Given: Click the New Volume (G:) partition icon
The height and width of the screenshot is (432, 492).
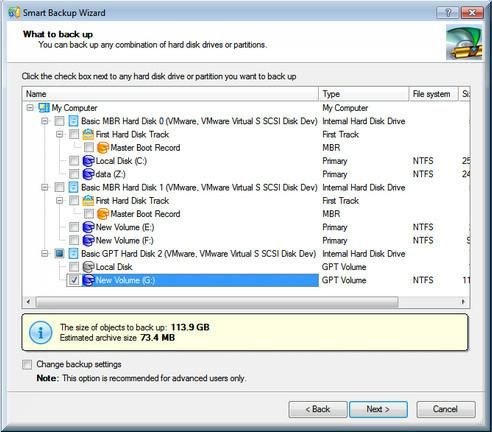Looking at the screenshot, I should coord(88,280).
